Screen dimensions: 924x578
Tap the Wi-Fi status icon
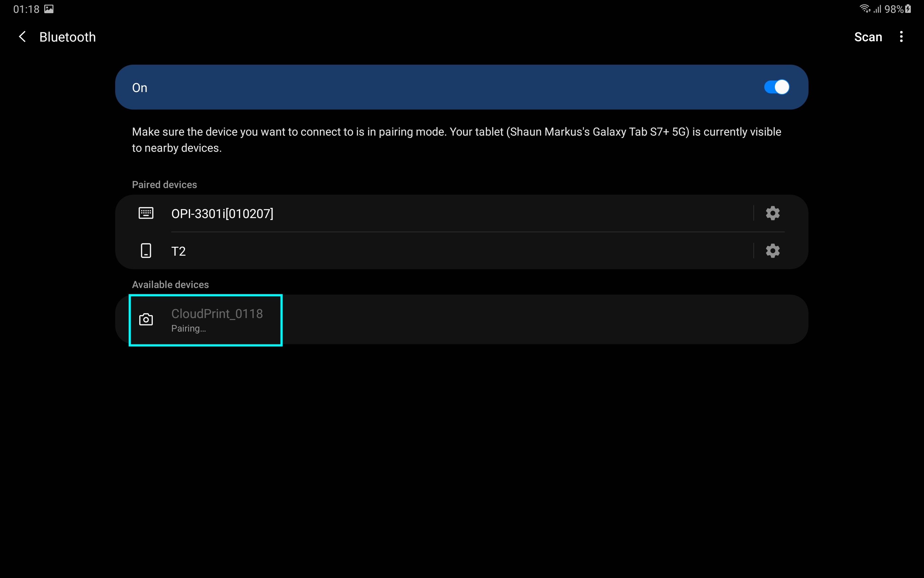[x=865, y=8]
